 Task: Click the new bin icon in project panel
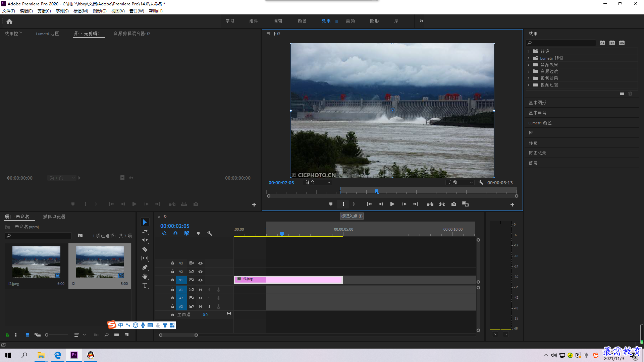tap(116, 335)
